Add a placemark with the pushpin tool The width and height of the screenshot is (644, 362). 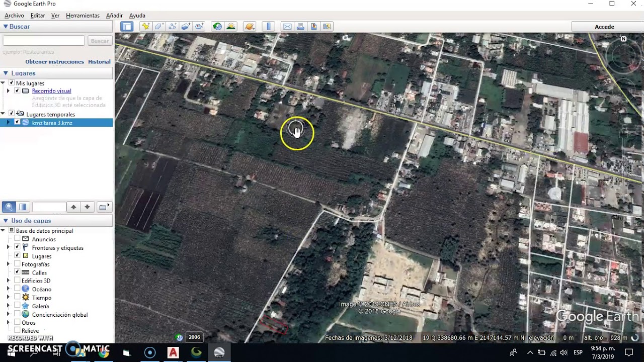(x=146, y=27)
